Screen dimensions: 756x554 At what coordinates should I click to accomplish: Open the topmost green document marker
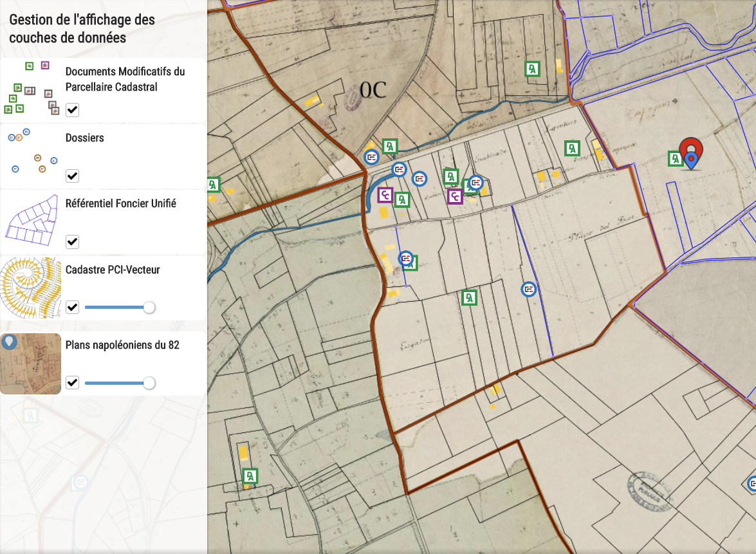coord(532,69)
